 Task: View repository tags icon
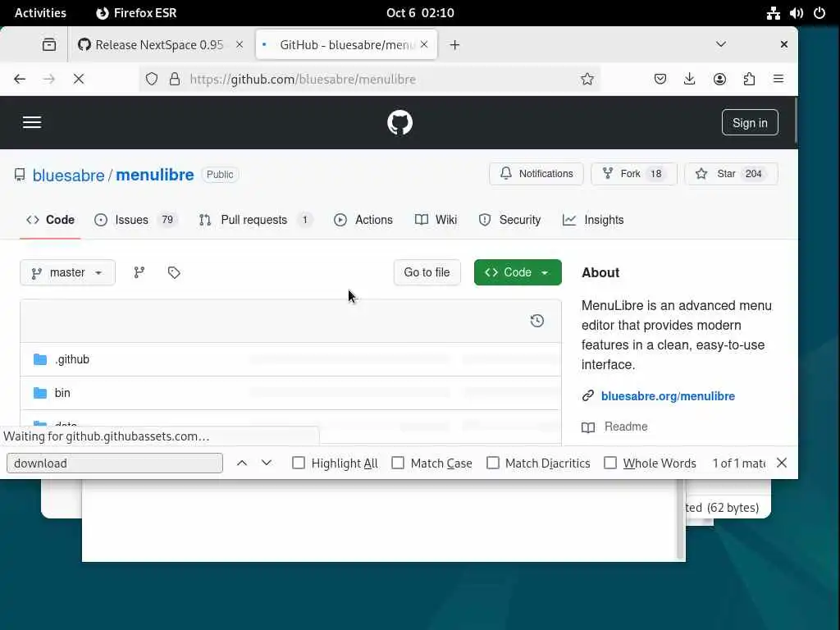(174, 272)
